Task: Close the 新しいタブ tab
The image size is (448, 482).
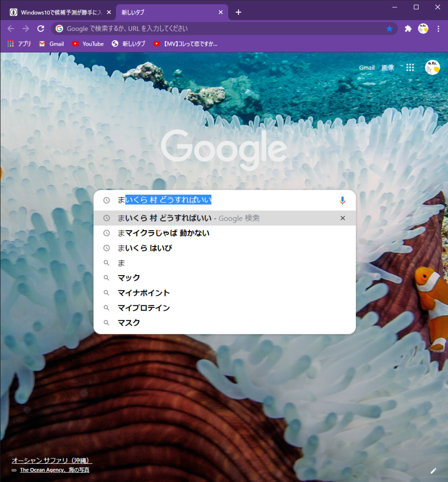Action: (221, 12)
